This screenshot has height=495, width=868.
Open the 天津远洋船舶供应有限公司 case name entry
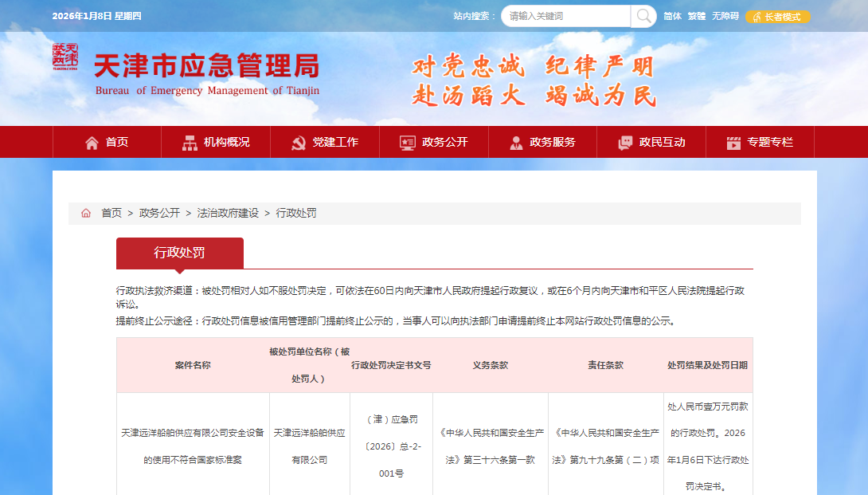click(x=192, y=446)
